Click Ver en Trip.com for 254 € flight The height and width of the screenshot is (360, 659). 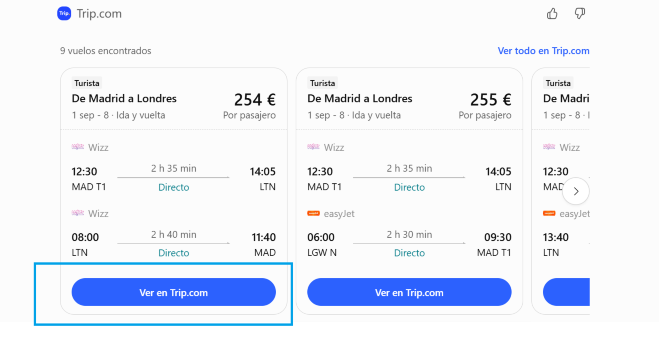tap(174, 292)
